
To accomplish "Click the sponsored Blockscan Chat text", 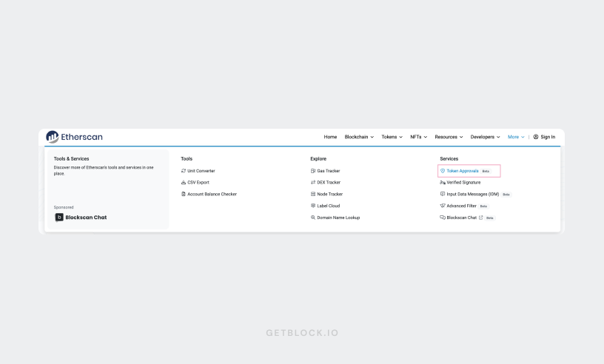I will [x=86, y=218].
